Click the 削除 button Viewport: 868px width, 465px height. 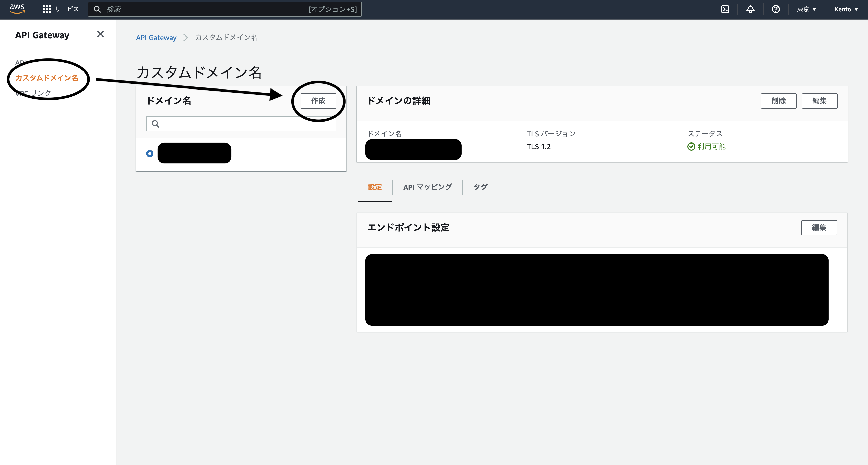[x=779, y=100]
